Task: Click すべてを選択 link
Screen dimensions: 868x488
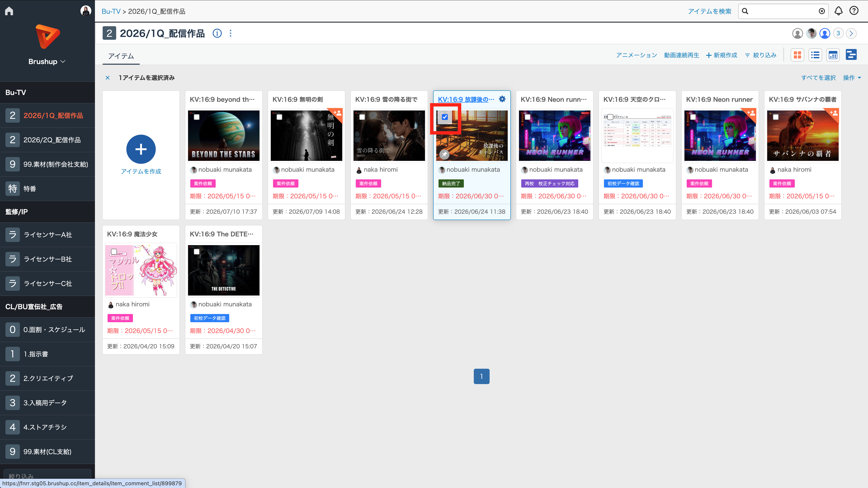Action: [818, 78]
